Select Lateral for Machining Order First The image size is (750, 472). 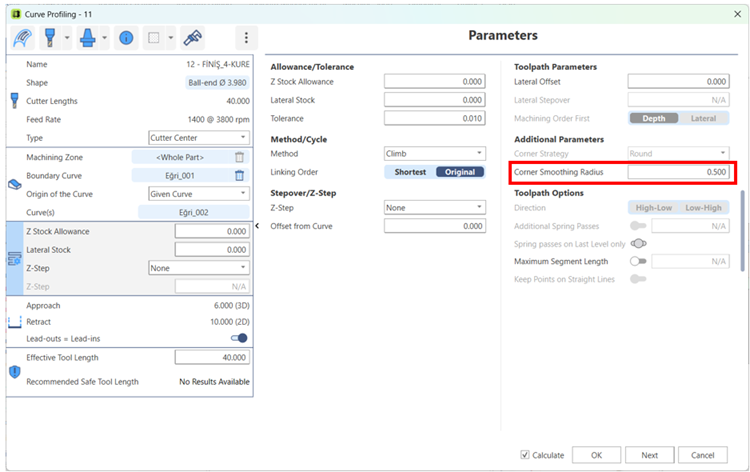pos(703,118)
